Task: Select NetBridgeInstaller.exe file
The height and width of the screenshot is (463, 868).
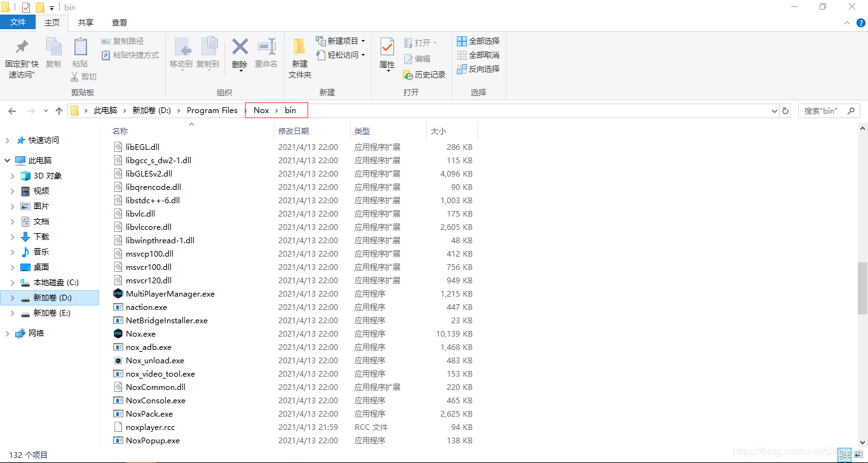Action: click(x=166, y=321)
